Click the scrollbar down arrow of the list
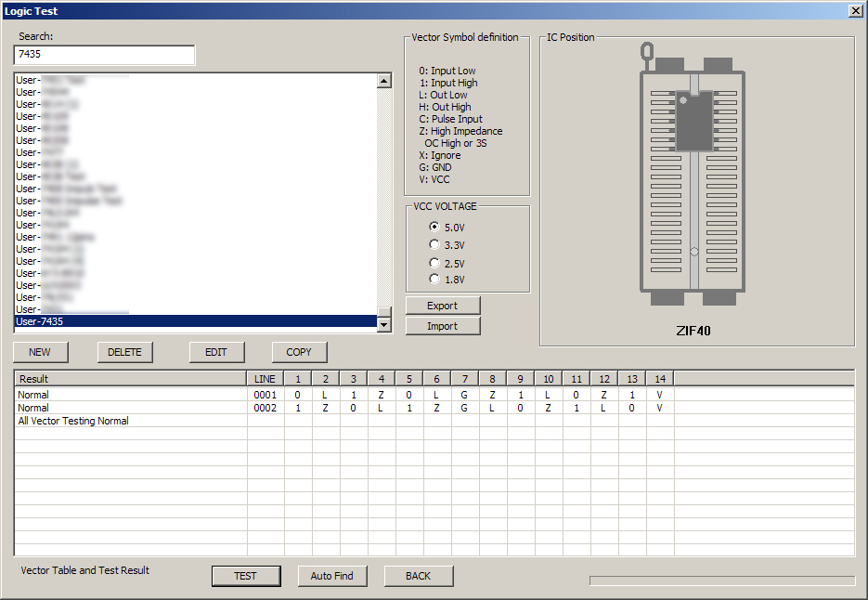Screen dimensions: 868x600 (x=384, y=324)
